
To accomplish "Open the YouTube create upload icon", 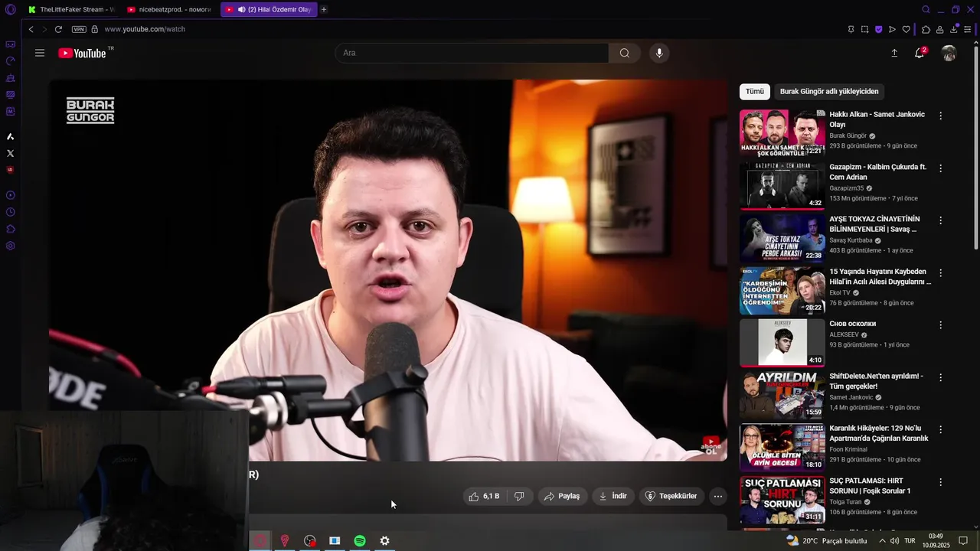I will [894, 53].
